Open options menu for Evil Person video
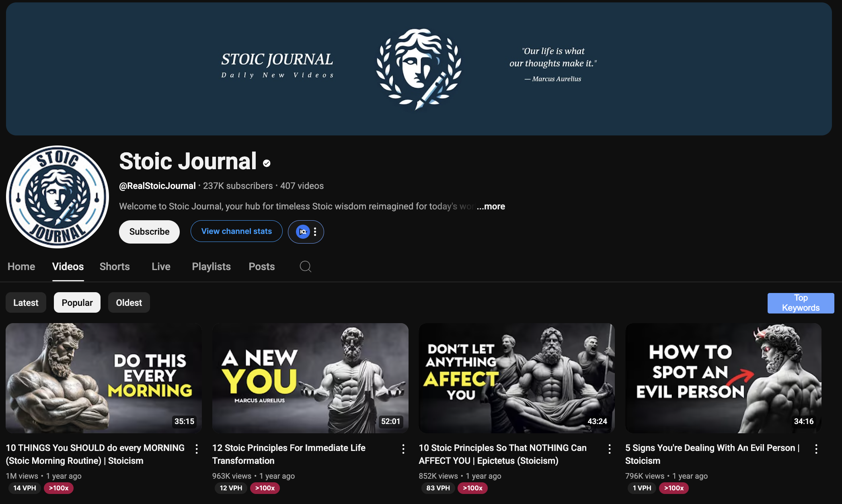The image size is (842, 504). 816,449
